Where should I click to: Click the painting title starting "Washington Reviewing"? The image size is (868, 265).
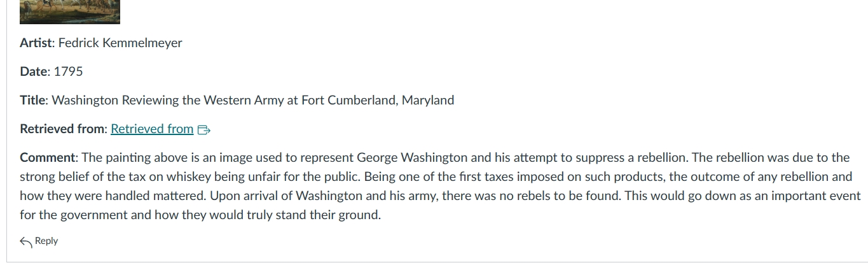click(x=252, y=100)
